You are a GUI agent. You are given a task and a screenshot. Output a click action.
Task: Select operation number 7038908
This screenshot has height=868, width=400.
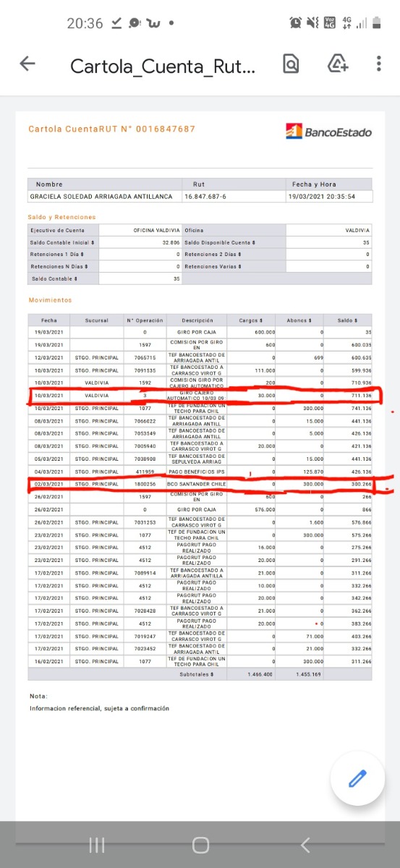tap(145, 459)
